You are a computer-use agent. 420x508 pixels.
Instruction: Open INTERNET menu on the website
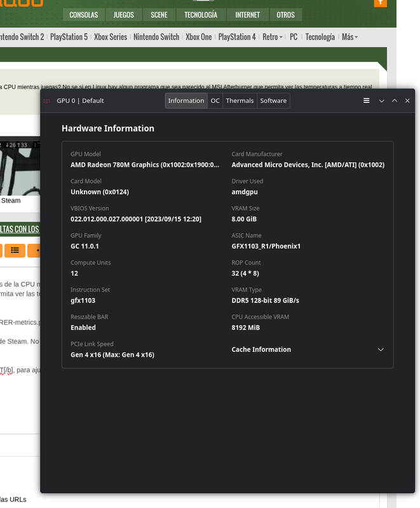(247, 15)
